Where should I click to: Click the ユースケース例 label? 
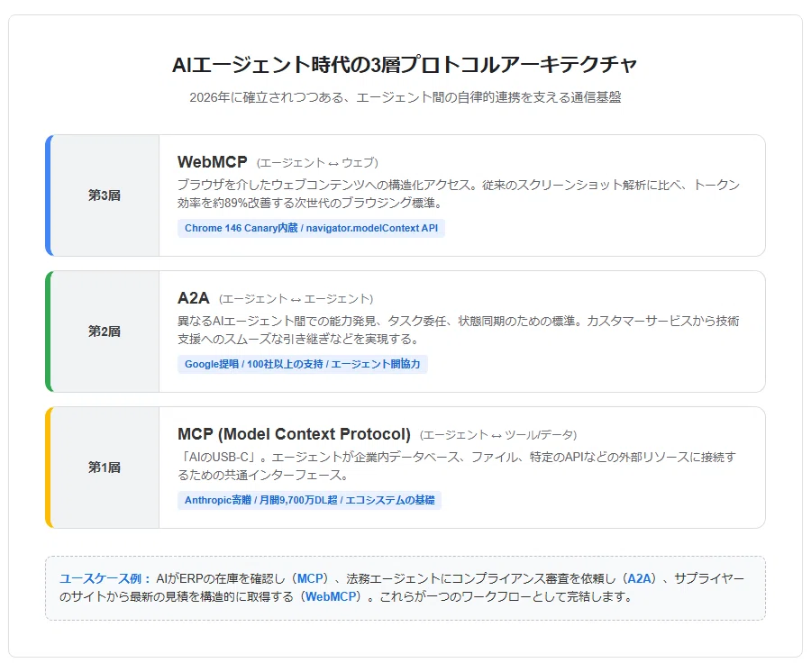point(105,578)
